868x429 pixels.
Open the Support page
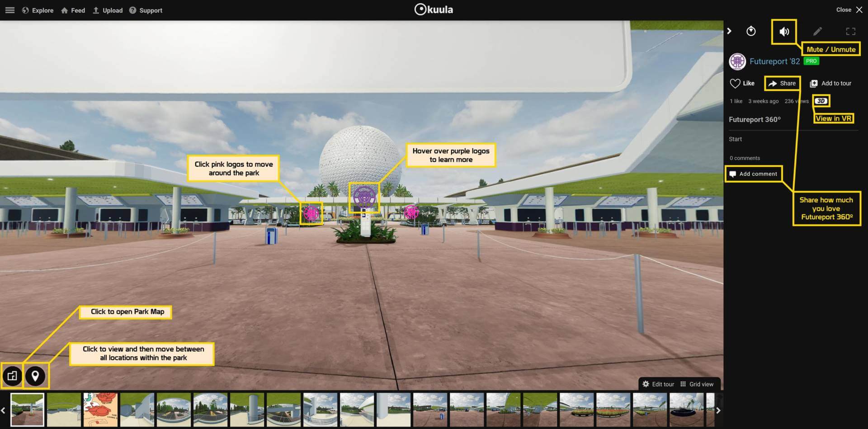[146, 10]
